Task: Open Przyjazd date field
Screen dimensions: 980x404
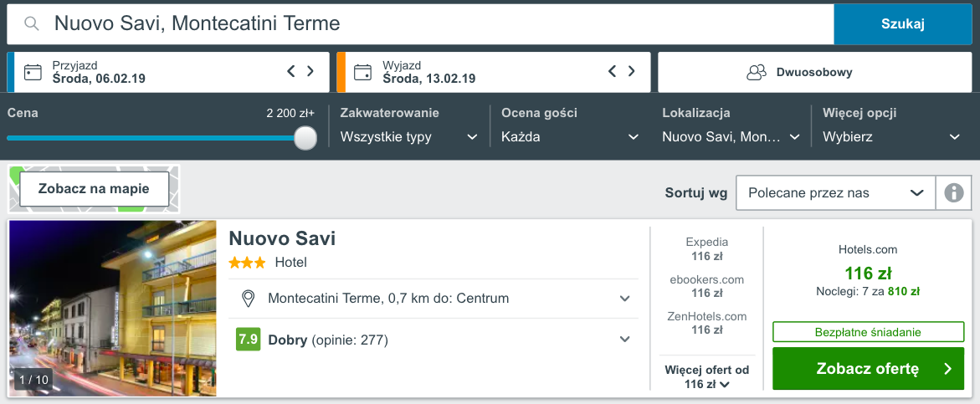Action: coord(168,73)
